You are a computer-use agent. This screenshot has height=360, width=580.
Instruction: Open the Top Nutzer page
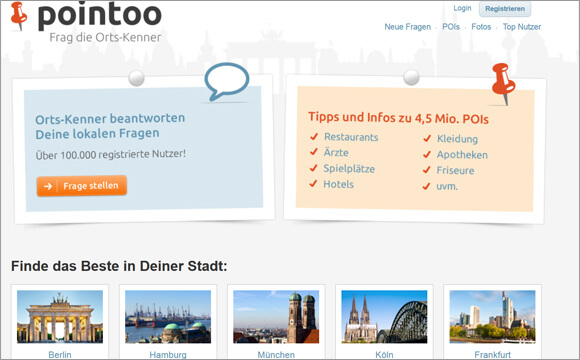click(x=522, y=27)
